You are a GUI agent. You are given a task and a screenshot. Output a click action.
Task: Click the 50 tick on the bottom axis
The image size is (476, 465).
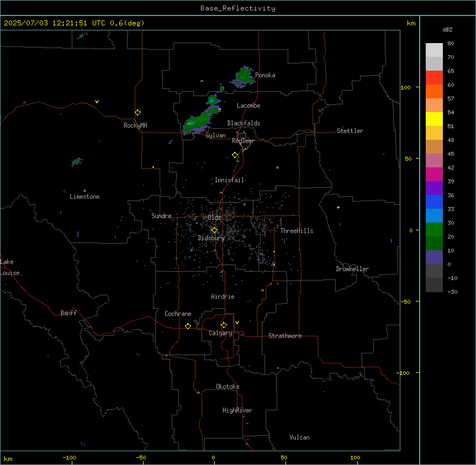coord(284,457)
